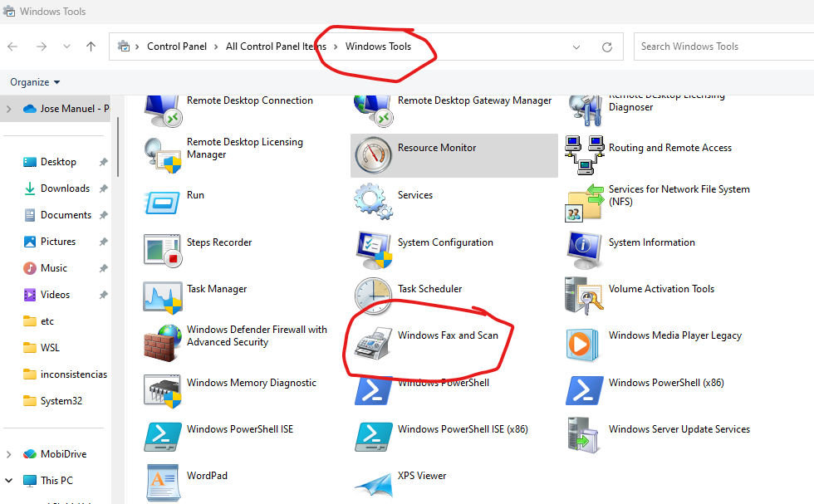The image size is (814, 504).
Task: Click the Windows Tools breadcrumb
Action: [378, 46]
